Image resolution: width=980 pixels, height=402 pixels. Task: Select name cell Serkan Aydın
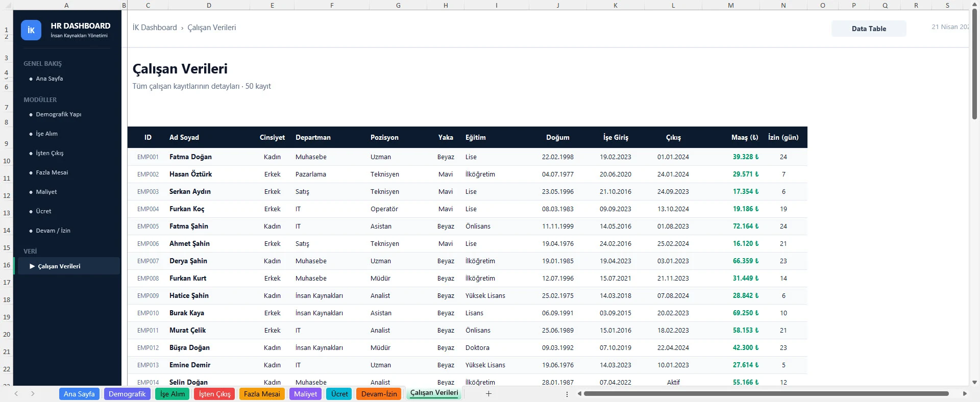190,191
